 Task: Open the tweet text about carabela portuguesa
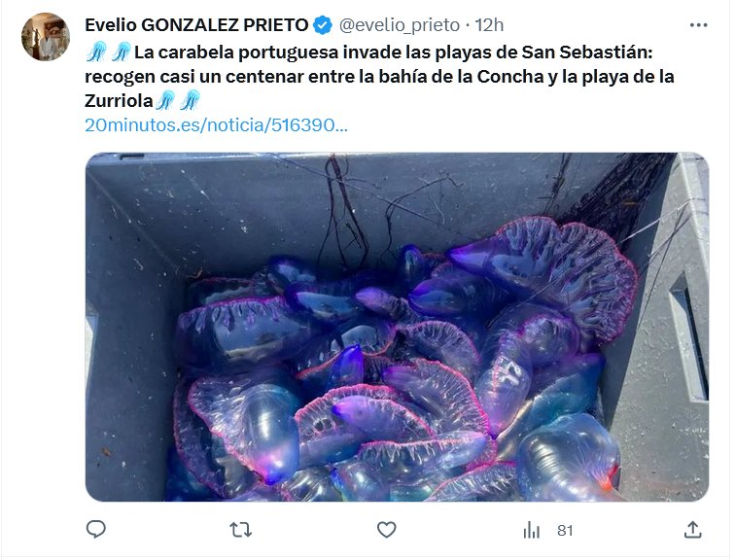380,77
